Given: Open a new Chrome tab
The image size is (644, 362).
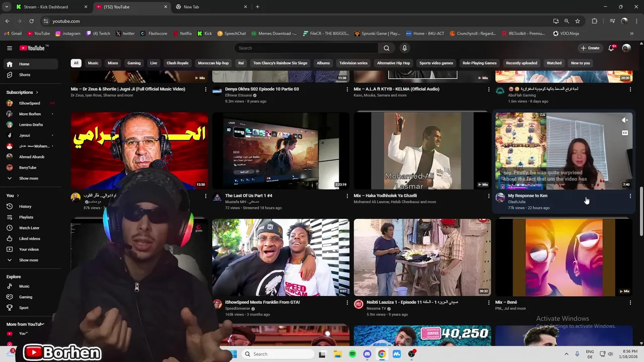Looking at the screenshot, I should tap(258, 7).
